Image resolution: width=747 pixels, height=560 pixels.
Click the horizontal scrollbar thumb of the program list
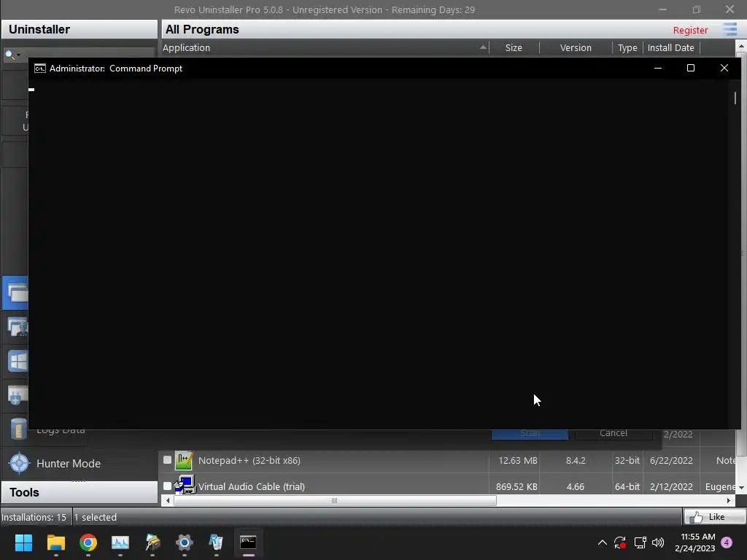335,500
